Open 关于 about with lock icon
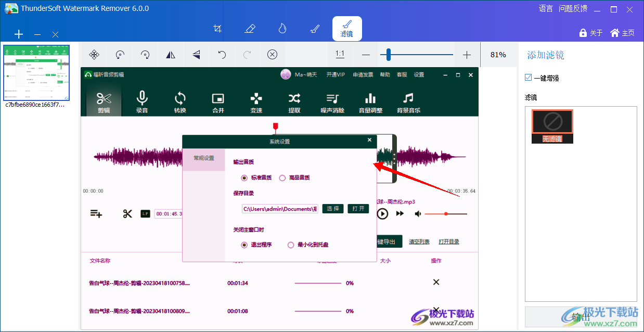Viewport: 644px width, 332px height. pyautogui.click(x=591, y=33)
